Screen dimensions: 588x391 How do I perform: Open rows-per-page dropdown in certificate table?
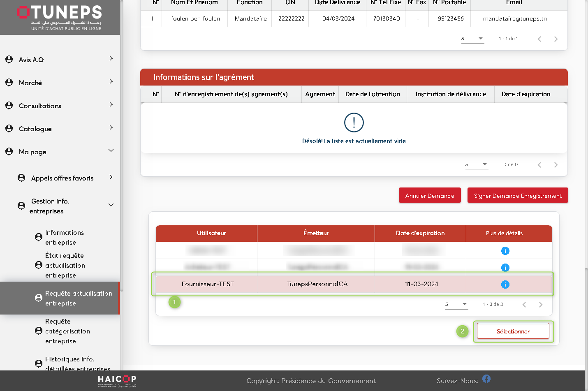456,304
